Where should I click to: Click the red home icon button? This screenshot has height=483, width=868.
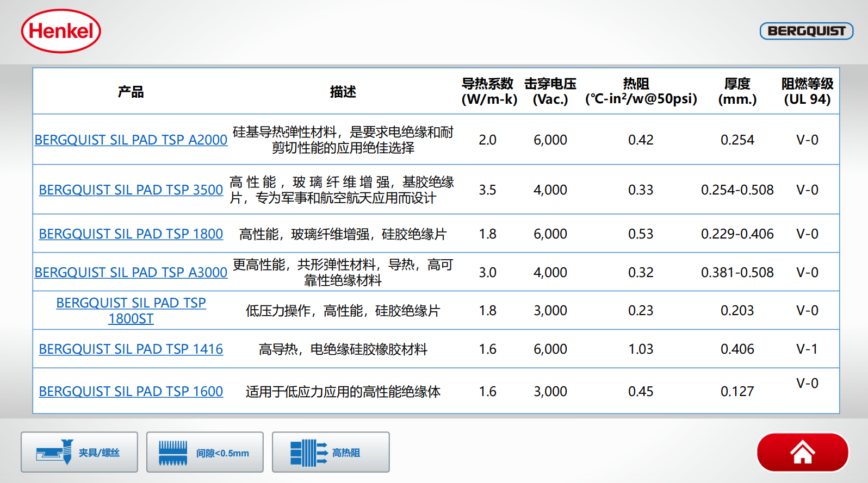point(802,452)
